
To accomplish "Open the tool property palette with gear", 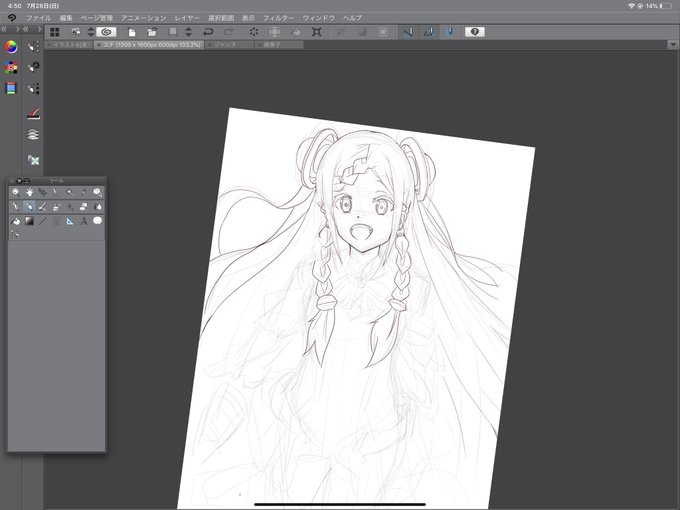I will [33, 67].
